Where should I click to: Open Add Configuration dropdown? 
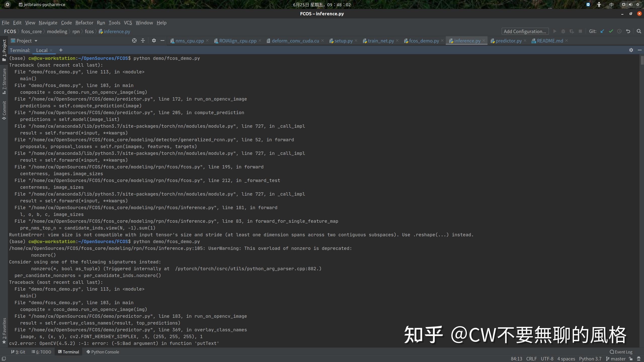[x=525, y=31]
